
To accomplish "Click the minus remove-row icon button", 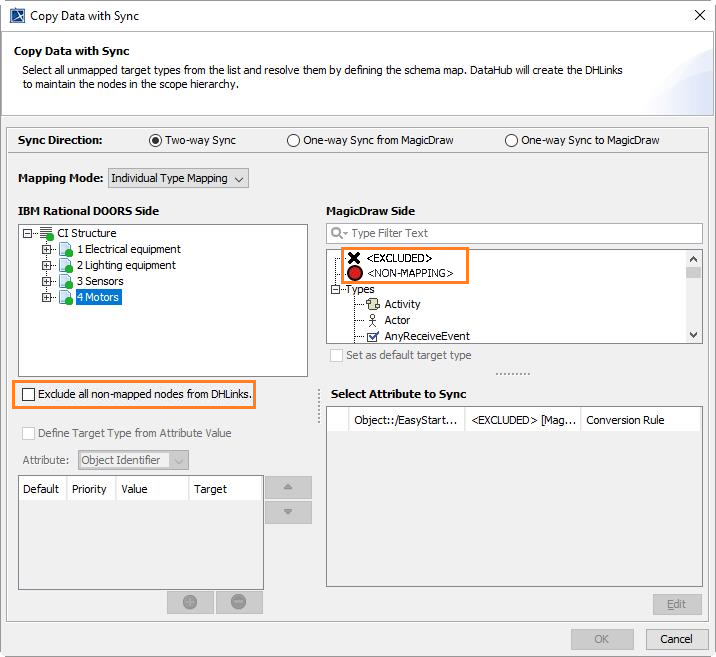I will click(x=239, y=602).
